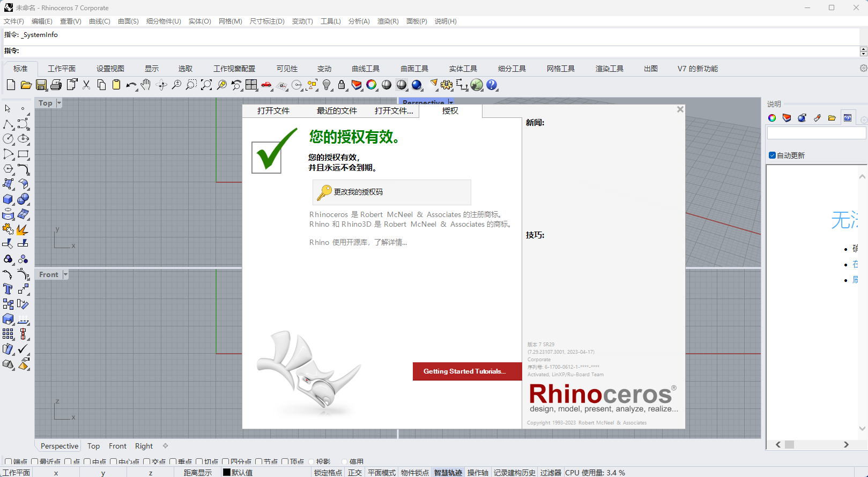This screenshot has width=868, height=477.
Task: Toggle the 垂点 object snap checkbox
Action: click(x=173, y=461)
